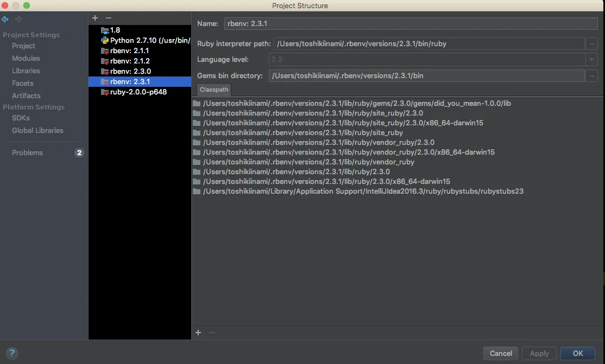Click the ruby icon beside ruby-2.0.0-p648

(105, 92)
